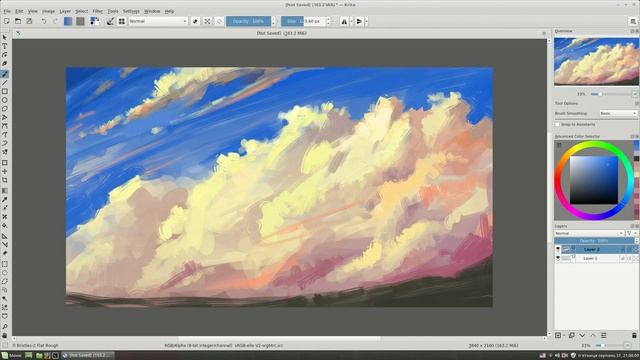Image resolution: width=640 pixels, height=360 pixels.
Task: Toggle eraser mode in toolbar
Action: click(195, 21)
